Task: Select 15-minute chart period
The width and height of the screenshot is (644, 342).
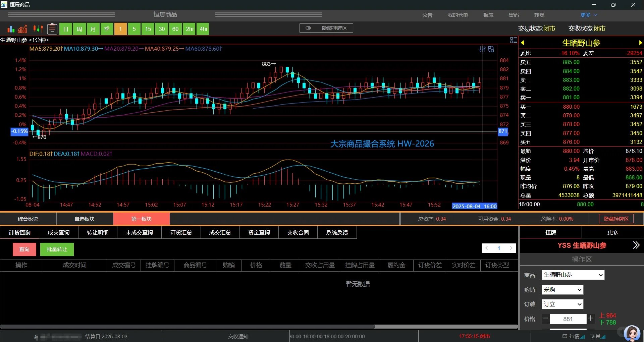Action: tap(148, 29)
